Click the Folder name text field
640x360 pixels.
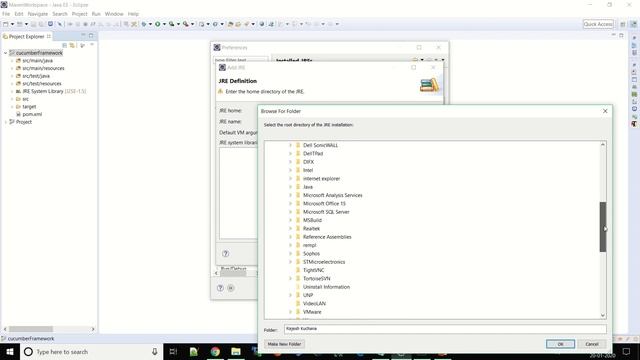click(x=445, y=329)
